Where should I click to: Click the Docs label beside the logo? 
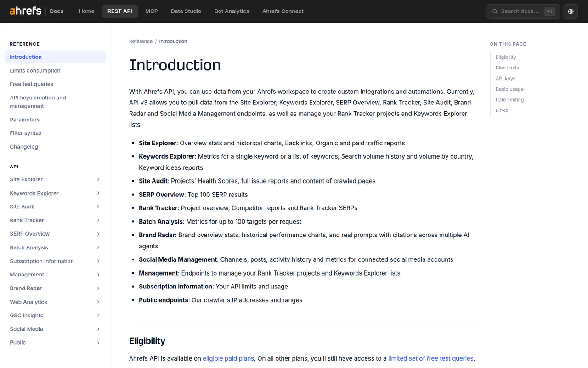tap(57, 11)
